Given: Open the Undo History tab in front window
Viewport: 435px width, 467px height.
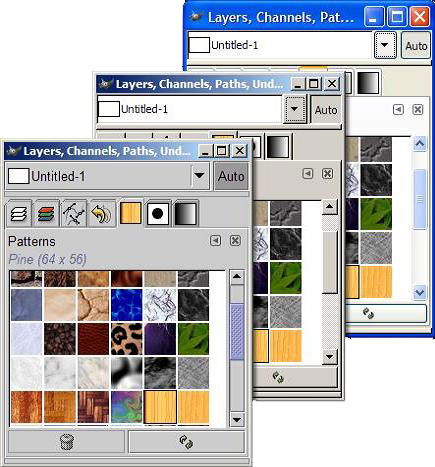Looking at the screenshot, I should (102, 213).
